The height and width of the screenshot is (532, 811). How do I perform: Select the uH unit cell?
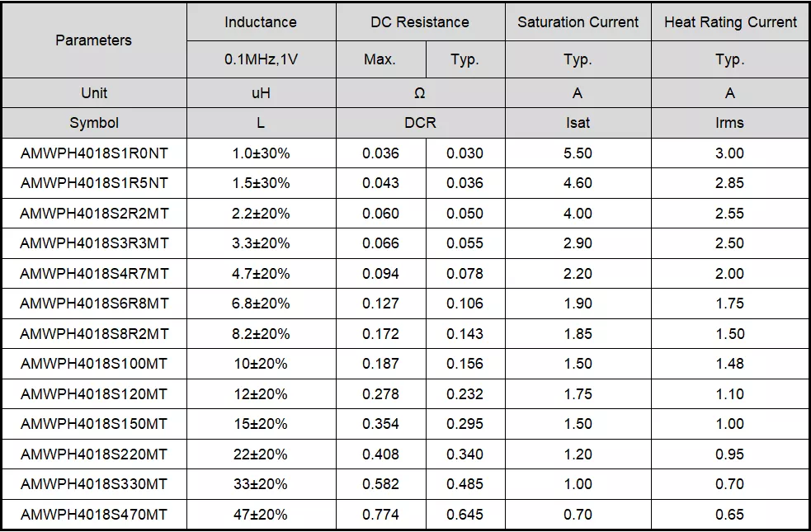tap(261, 93)
